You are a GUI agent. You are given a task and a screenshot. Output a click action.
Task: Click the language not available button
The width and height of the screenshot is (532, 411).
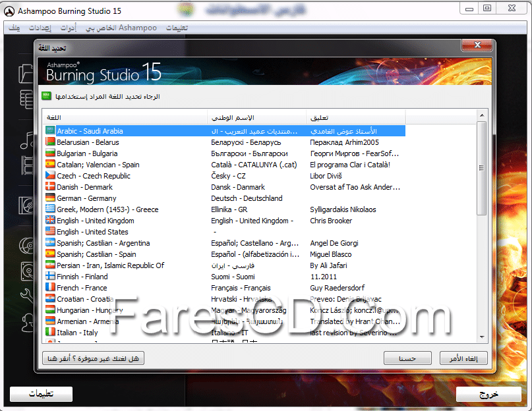(x=94, y=358)
